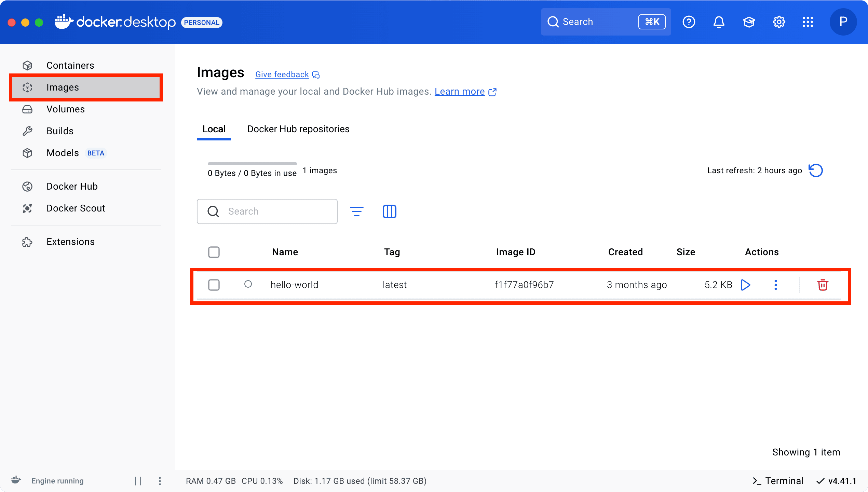This screenshot has width=868, height=492.
Task: Click the Volumes drive icon
Action: 27,109
